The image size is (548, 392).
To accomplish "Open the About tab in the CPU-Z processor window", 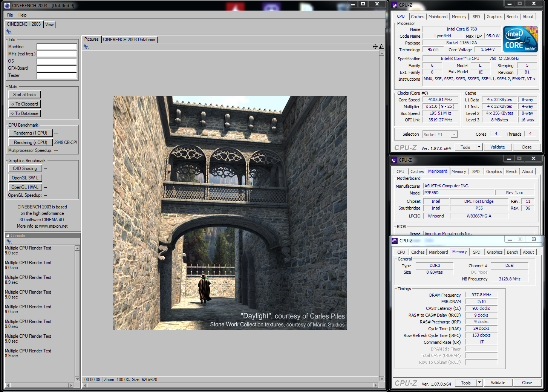I will (x=528, y=17).
